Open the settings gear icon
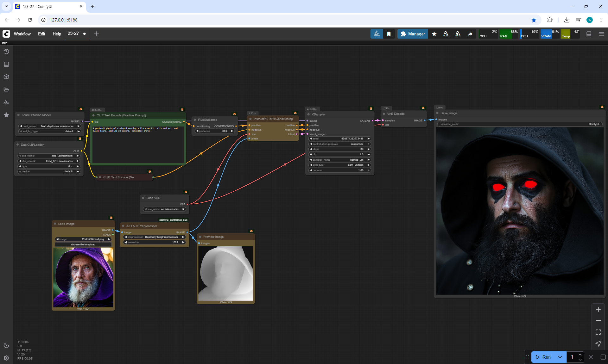608x364 pixels. point(6,358)
